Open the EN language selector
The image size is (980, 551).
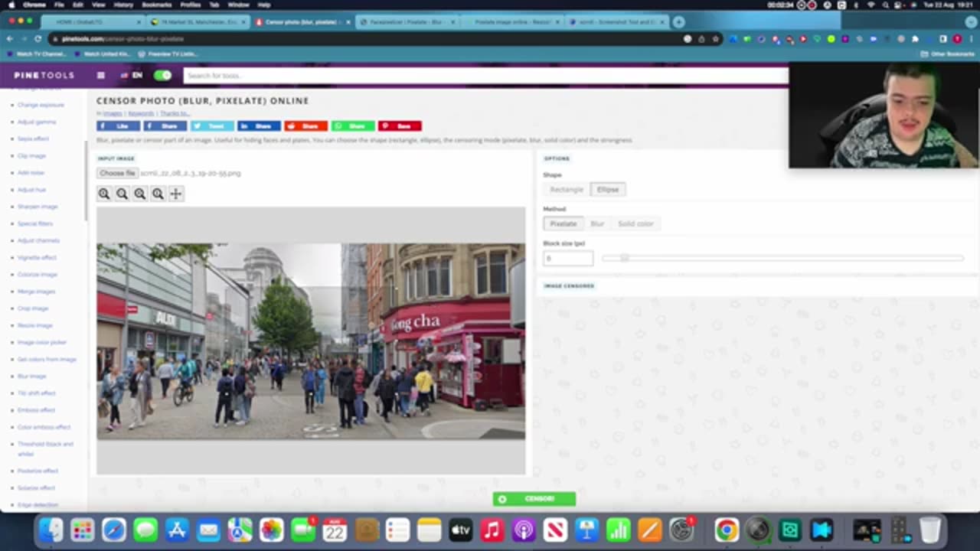pos(132,75)
